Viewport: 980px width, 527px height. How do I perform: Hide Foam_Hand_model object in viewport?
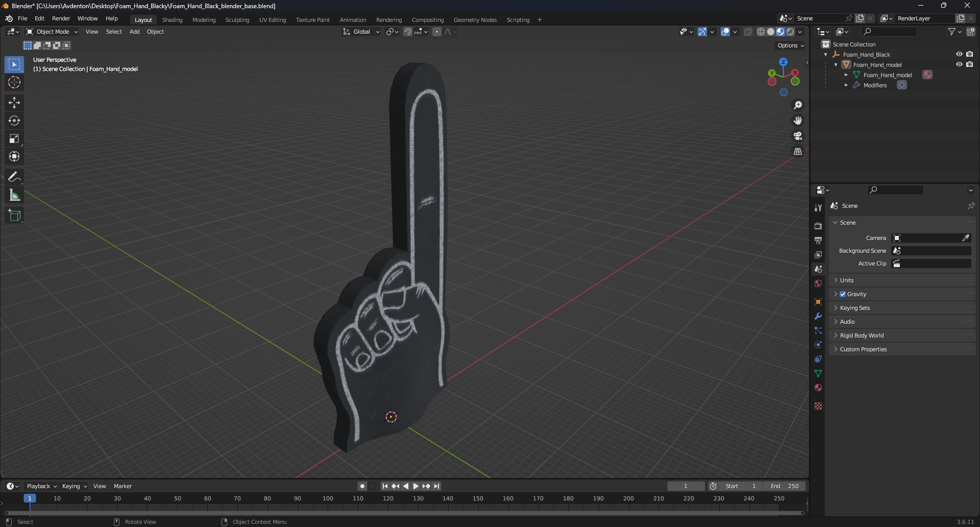pos(959,64)
